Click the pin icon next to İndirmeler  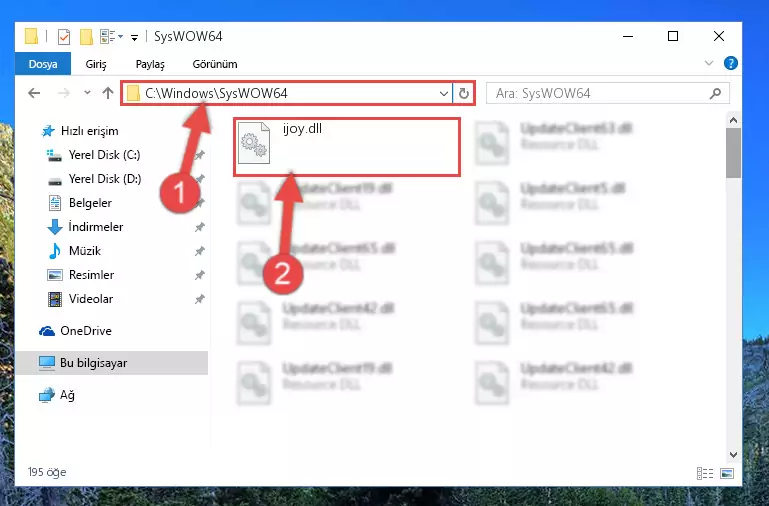tap(199, 227)
